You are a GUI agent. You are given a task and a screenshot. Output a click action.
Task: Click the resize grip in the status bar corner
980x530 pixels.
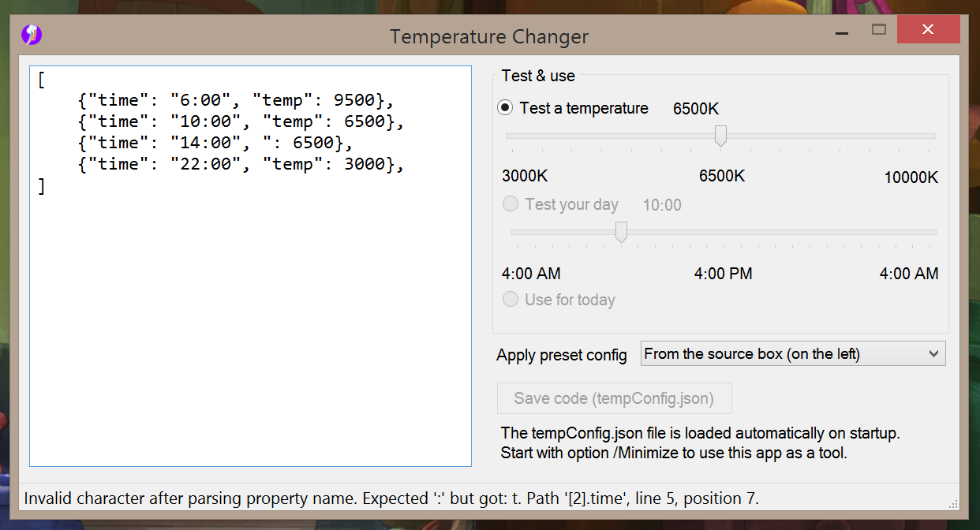point(953,503)
